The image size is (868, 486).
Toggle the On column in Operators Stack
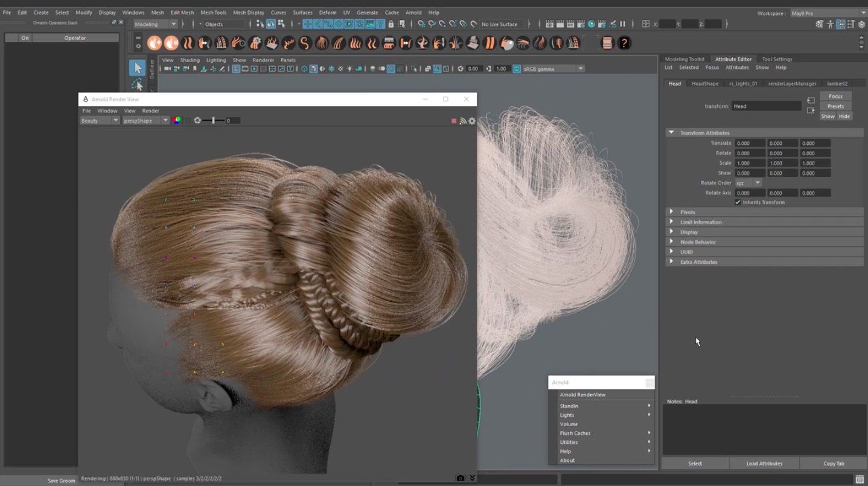pyautogui.click(x=25, y=37)
